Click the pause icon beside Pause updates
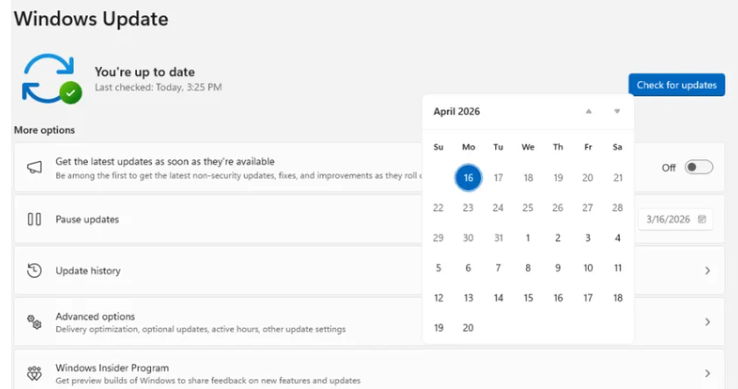Image resolution: width=738 pixels, height=389 pixels. [x=34, y=219]
